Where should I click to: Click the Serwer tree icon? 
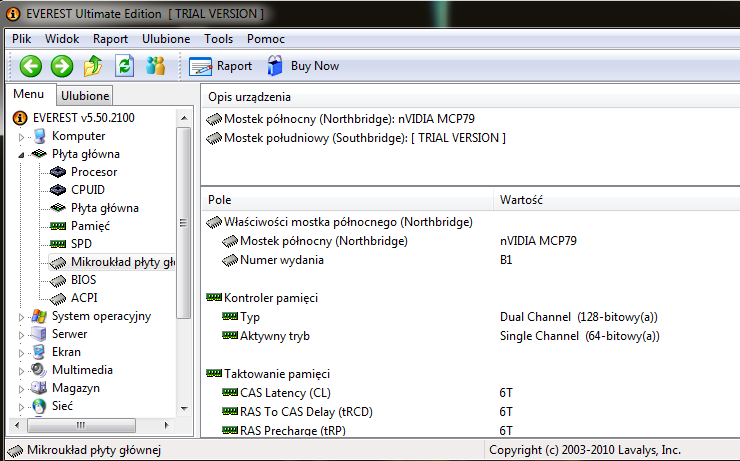39,334
